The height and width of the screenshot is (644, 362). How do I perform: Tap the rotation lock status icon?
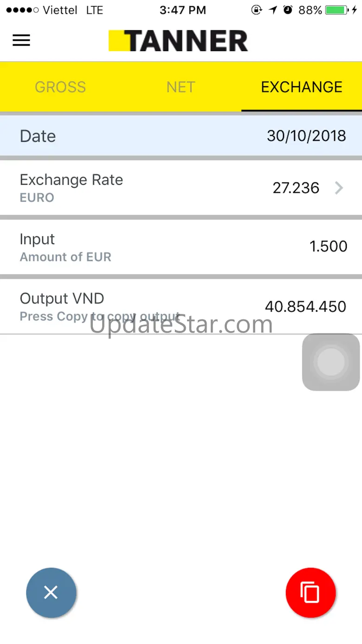(257, 10)
